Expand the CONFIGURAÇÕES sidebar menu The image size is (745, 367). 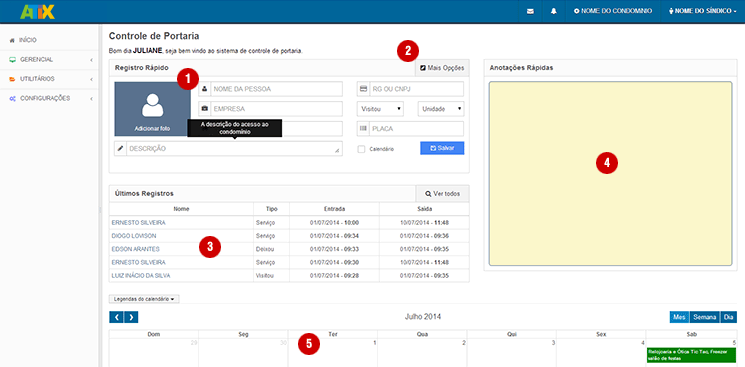50,98
